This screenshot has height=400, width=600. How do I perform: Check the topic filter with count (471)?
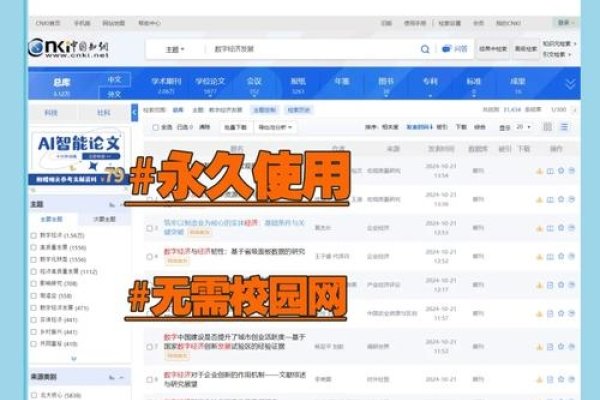pyautogui.click(x=34, y=308)
